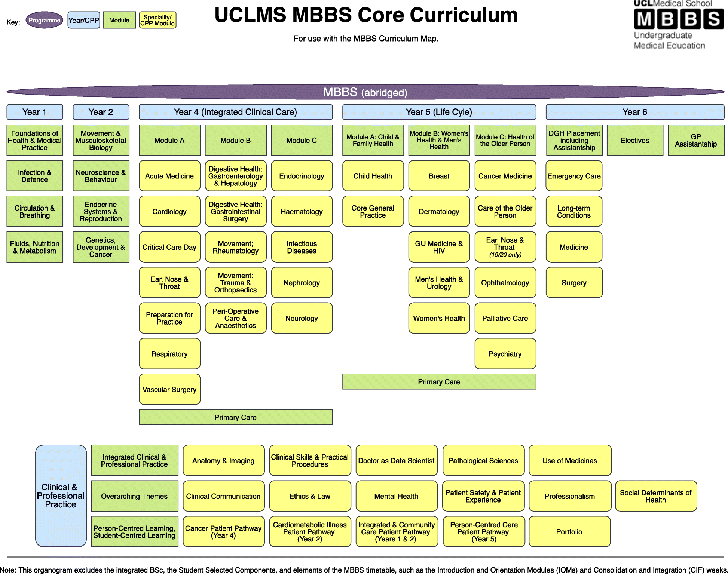Image resolution: width=728 pixels, height=574 pixels.
Task: Open Year 5 (Life Cyle) header
Action: 439,112
